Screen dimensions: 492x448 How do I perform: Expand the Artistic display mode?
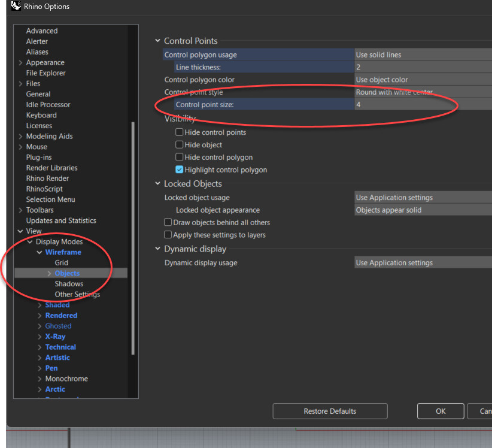tap(40, 358)
